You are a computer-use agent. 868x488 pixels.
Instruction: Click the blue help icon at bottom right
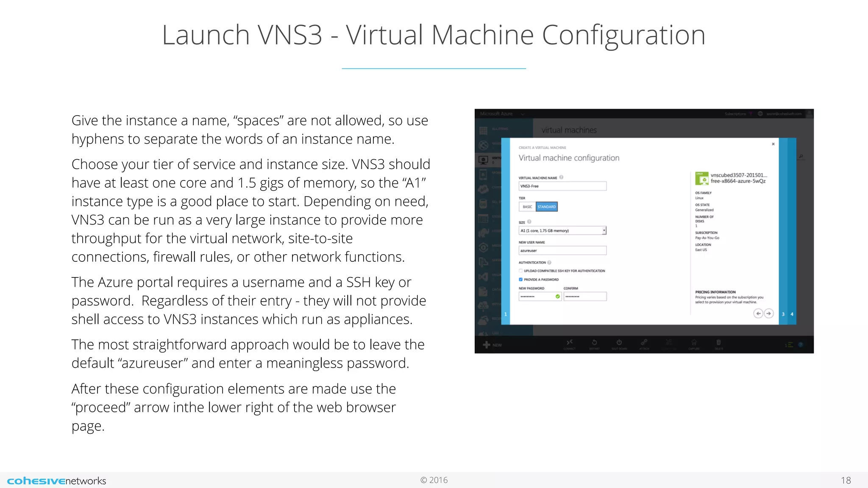(801, 345)
